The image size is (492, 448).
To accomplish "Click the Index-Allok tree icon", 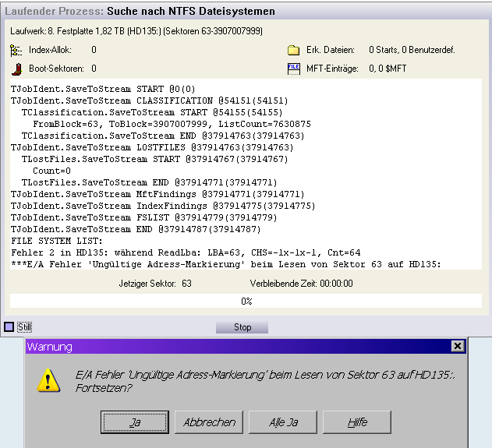I will pos(16,50).
